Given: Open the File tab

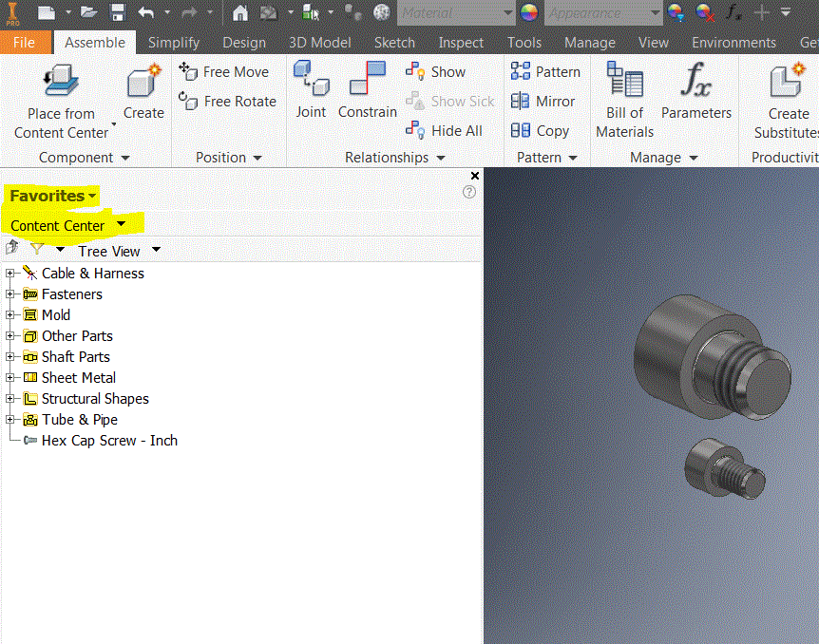Looking at the screenshot, I should coord(25,43).
